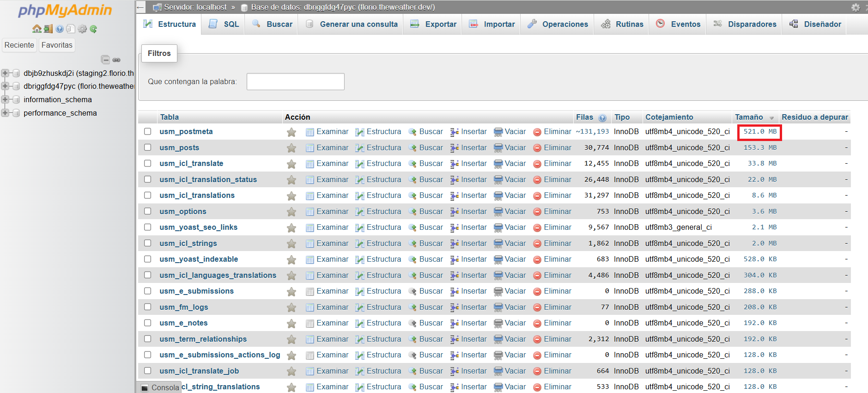Click the Filas help question icon

click(x=602, y=118)
